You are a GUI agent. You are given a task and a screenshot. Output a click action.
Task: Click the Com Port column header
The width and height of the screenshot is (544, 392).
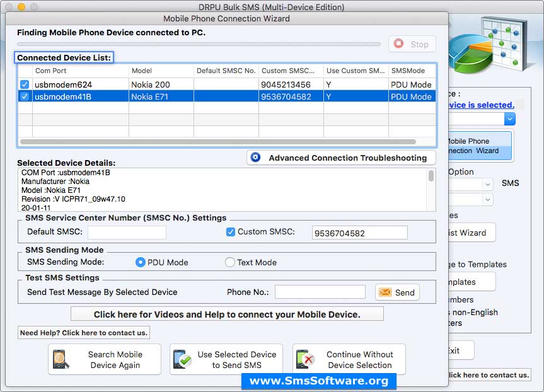point(81,71)
